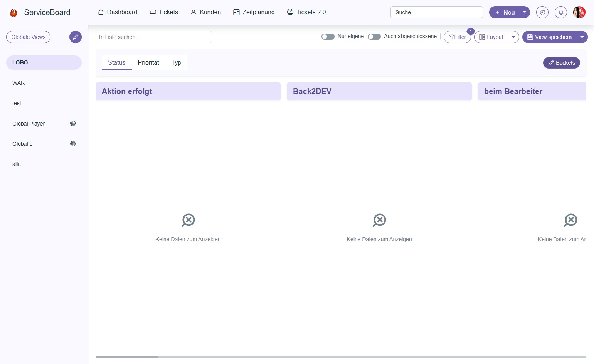
Task: Expand View speichern dropdown arrow
Action: pos(582,37)
